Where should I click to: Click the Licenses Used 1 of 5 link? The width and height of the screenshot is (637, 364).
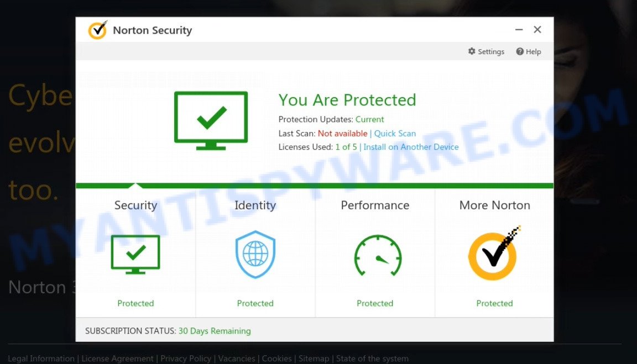pyautogui.click(x=346, y=147)
